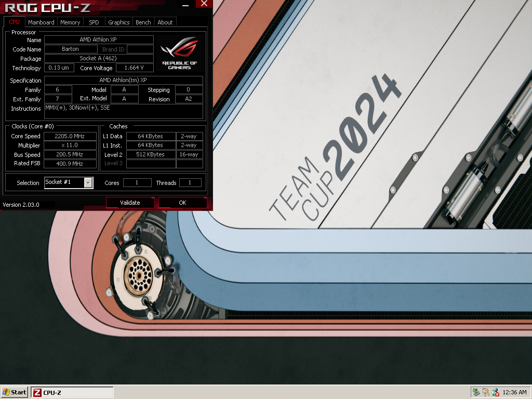
Task: Click the OK button
Action: [x=182, y=203]
